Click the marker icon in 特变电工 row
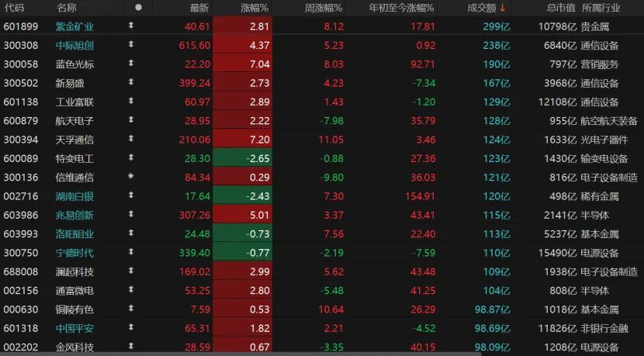The image size is (644, 356). tap(131, 157)
